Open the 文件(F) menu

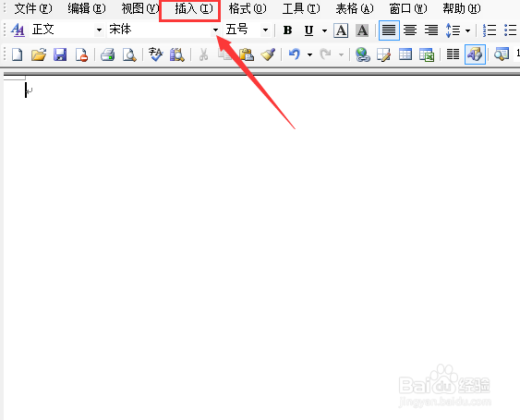(33, 8)
